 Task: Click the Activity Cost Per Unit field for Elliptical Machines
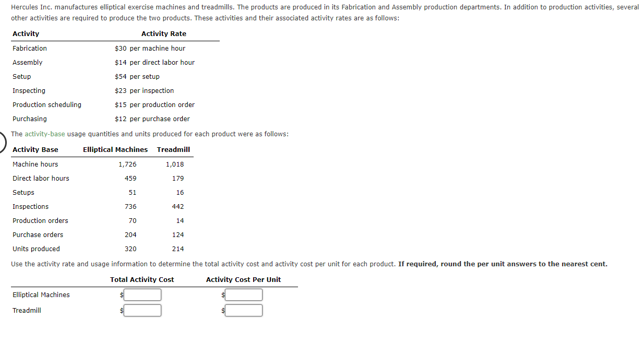coord(243,294)
